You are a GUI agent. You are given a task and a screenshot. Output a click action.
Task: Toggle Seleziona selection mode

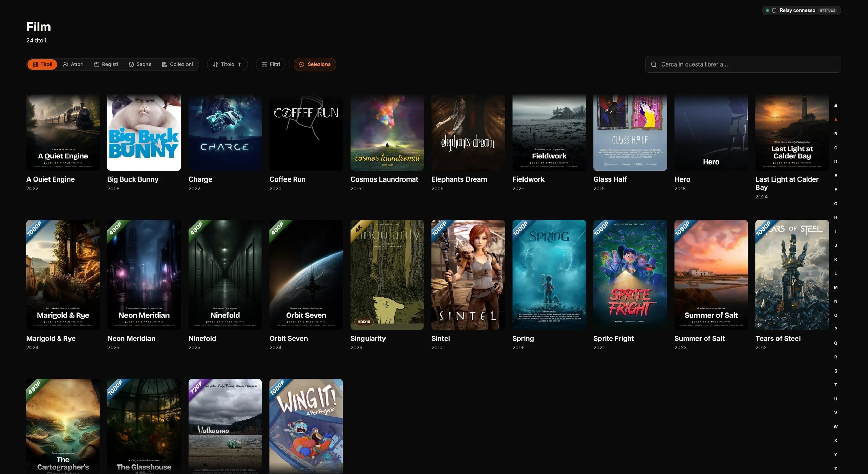click(x=315, y=64)
